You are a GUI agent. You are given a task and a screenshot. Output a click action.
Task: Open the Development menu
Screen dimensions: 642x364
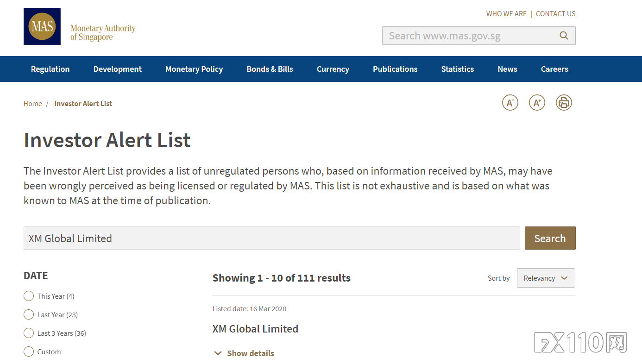coord(118,69)
